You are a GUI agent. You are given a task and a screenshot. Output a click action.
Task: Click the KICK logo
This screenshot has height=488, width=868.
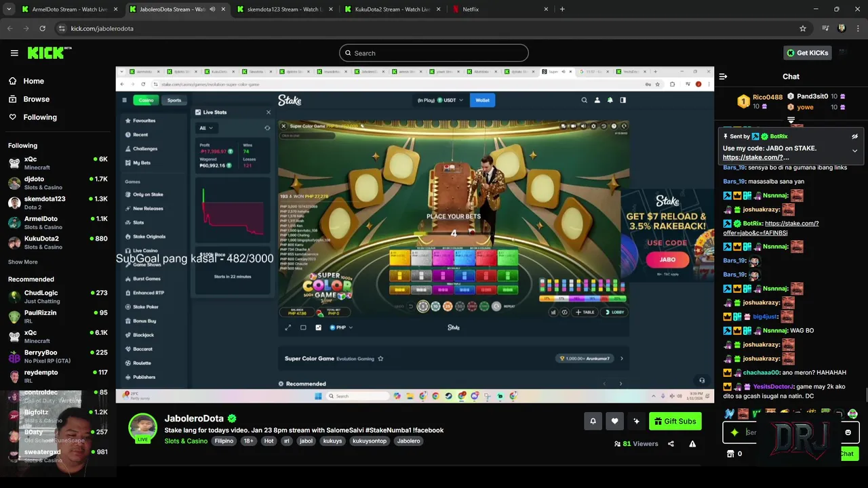pyautogui.click(x=49, y=53)
